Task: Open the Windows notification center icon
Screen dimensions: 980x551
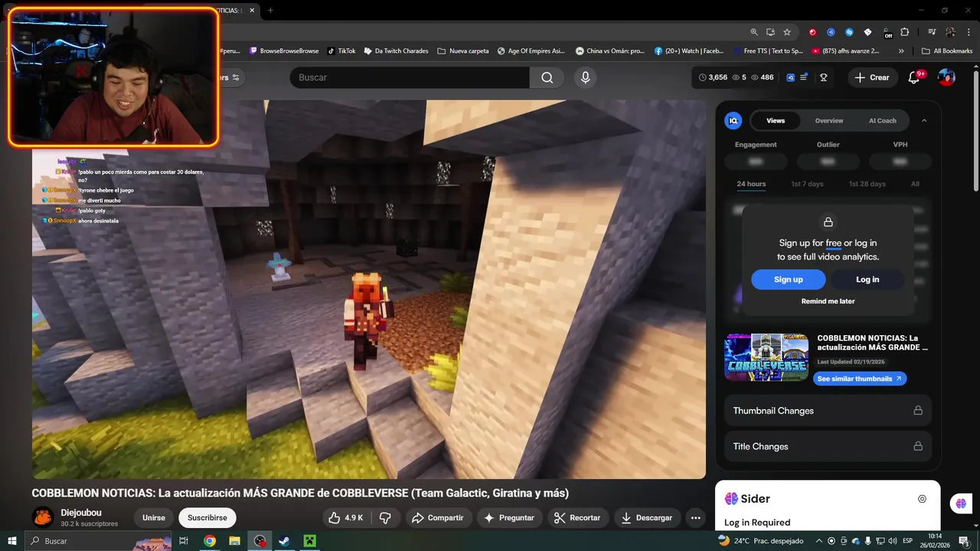Action: tap(964, 541)
